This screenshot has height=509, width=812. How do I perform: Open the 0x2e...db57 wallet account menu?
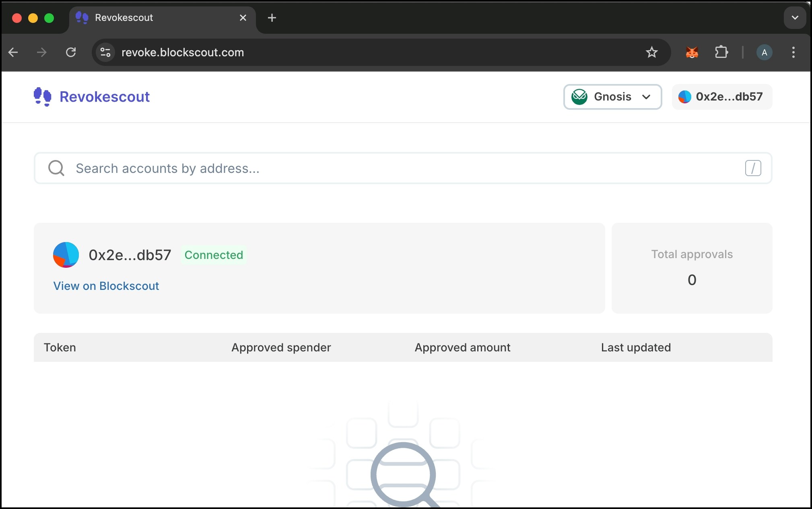pyautogui.click(x=722, y=97)
